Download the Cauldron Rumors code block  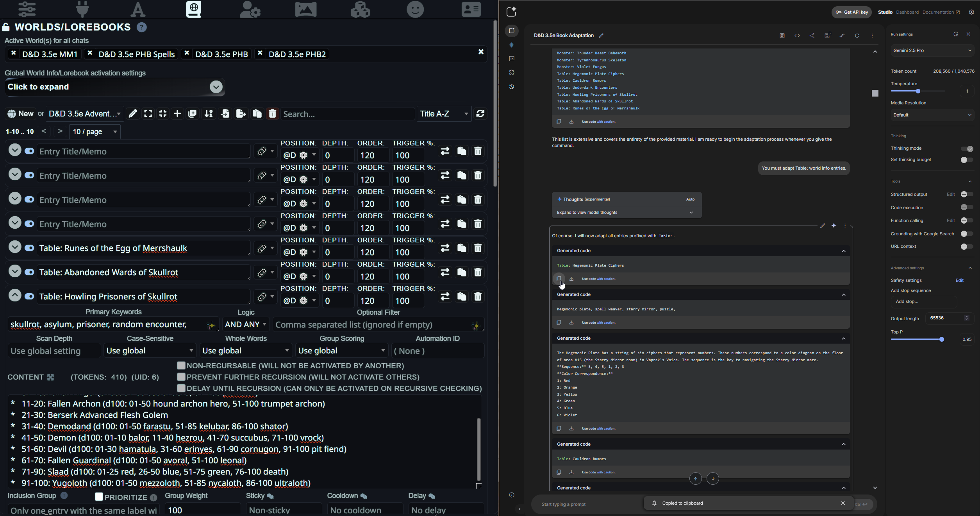click(x=571, y=472)
